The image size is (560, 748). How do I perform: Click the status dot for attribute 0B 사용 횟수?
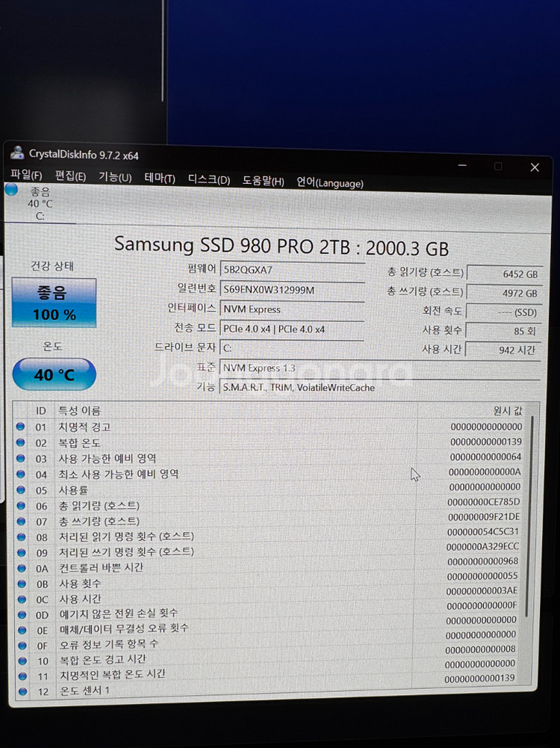click(x=22, y=584)
